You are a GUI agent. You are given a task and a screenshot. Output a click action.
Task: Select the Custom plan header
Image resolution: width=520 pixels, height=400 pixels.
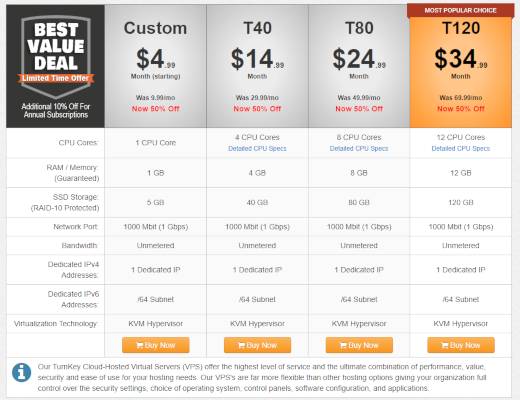pyautogui.click(x=155, y=28)
